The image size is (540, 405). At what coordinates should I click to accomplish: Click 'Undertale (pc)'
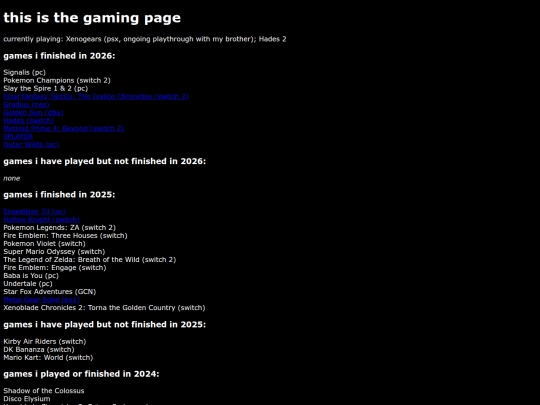(x=28, y=284)
